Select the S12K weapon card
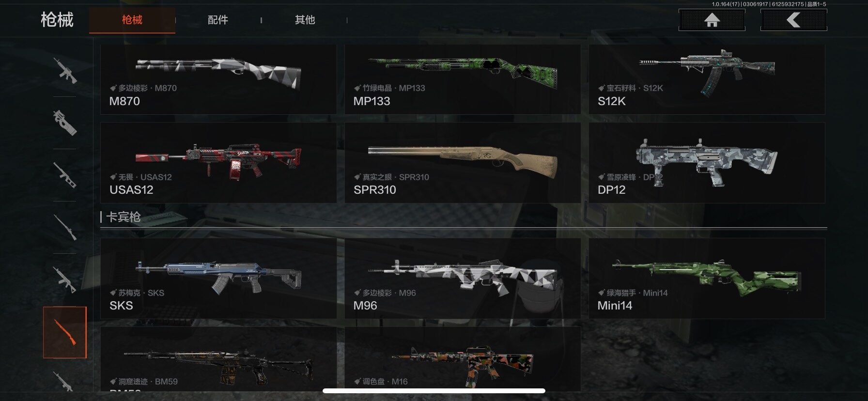868x401 pixels. [707, 79]
